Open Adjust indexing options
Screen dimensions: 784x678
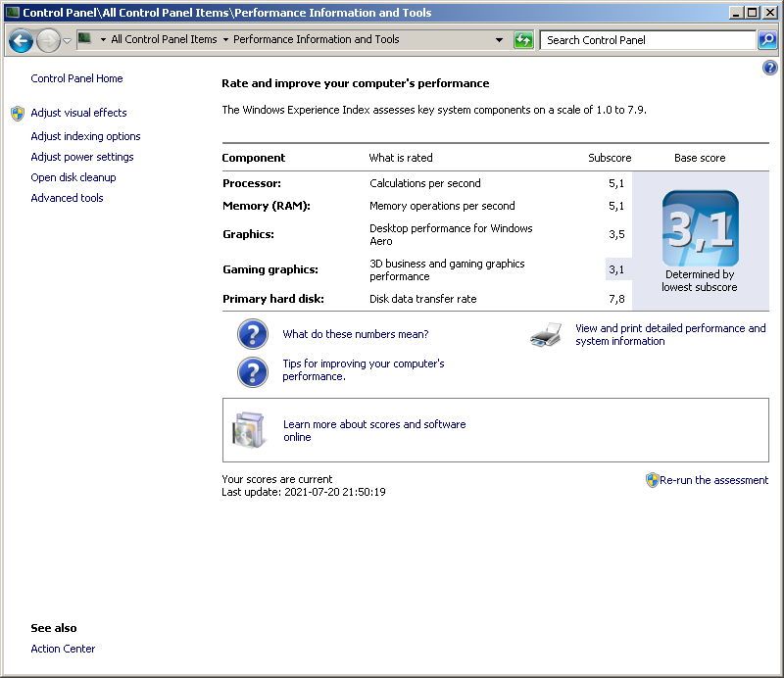(x=85, y=136)
